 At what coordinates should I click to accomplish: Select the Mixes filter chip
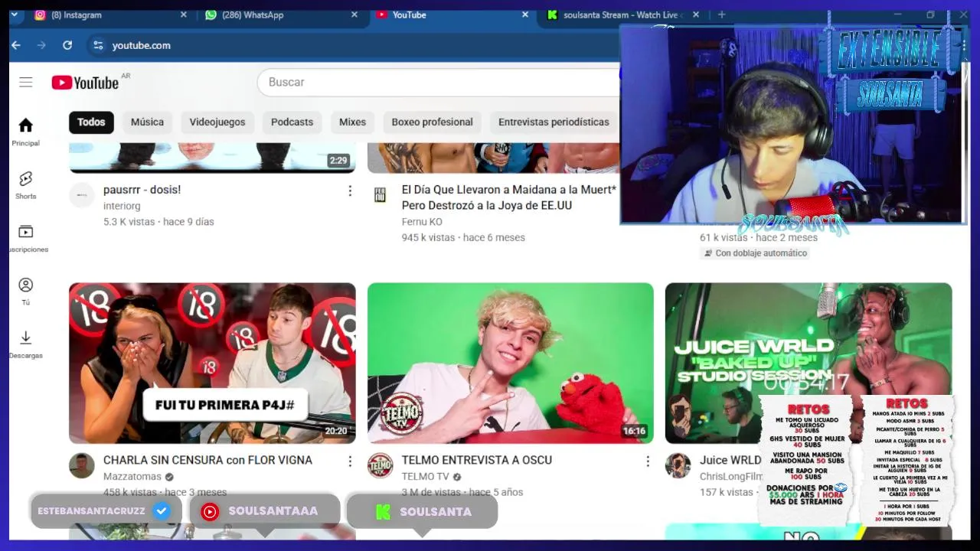click(352, 122)
